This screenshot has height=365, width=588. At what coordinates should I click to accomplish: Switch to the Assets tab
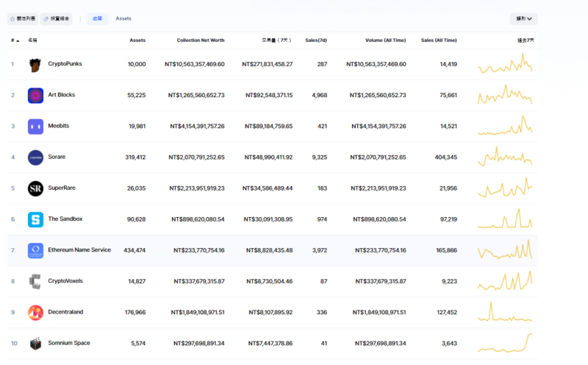click(x=123, y=18)
